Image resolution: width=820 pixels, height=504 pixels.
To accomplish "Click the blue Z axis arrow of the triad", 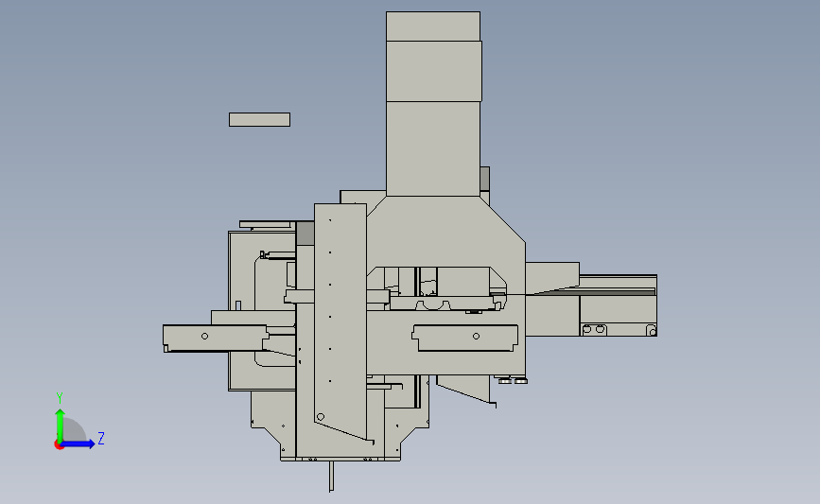I will tap(78, 444).
